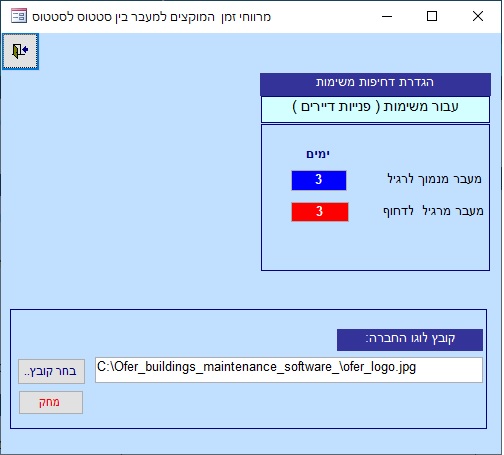Maximize the window

click(x=432, y=16)
